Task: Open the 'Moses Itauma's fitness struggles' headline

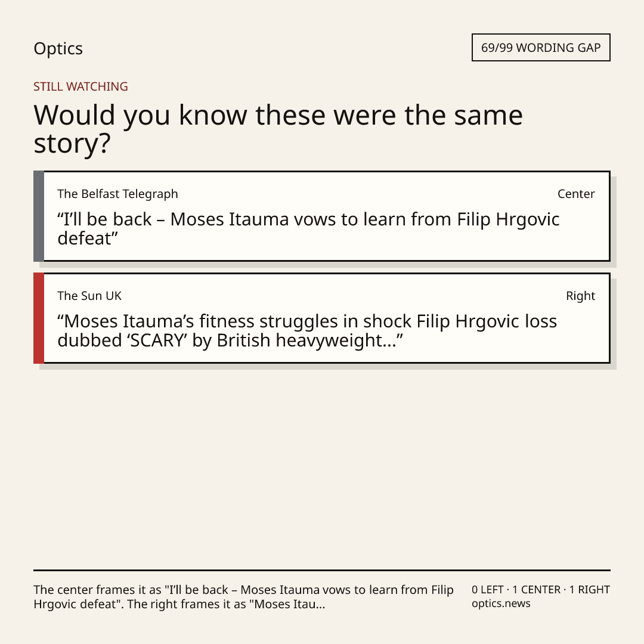Action: (x=307, y=330)
